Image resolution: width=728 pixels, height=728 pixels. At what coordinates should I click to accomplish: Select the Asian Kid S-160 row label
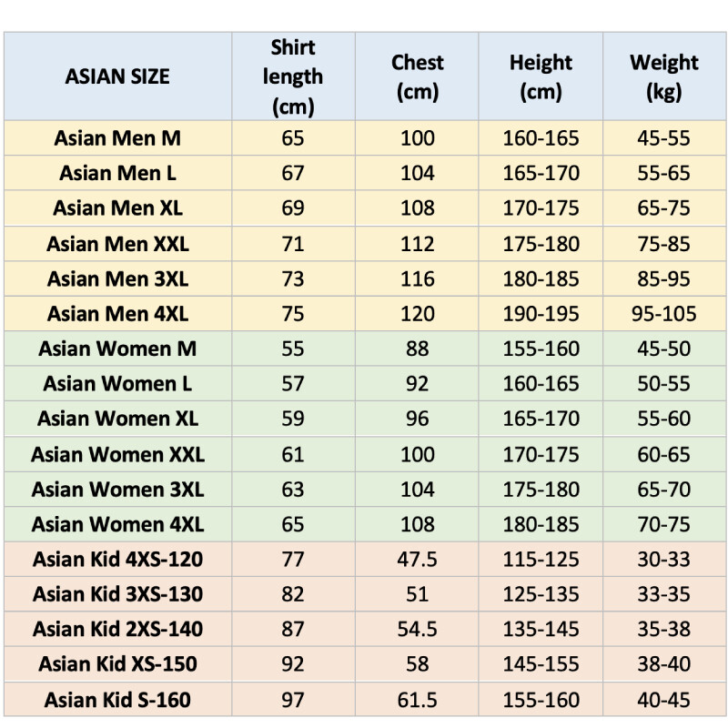(117, 700)
